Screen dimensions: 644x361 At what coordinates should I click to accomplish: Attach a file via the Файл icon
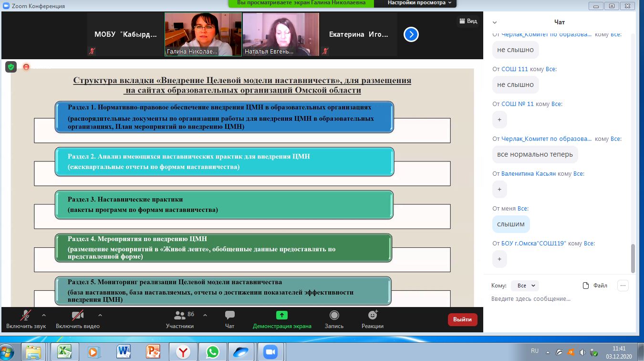(x=594, y=285)
